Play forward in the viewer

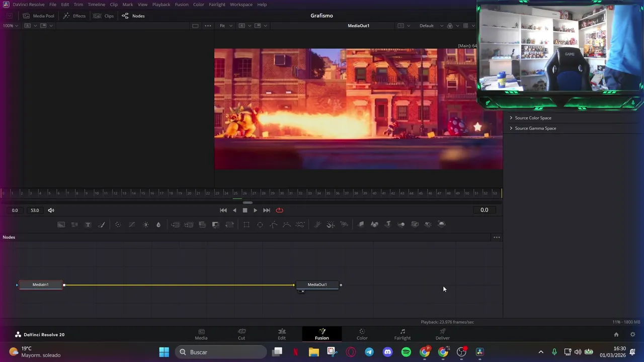(256, 210)
